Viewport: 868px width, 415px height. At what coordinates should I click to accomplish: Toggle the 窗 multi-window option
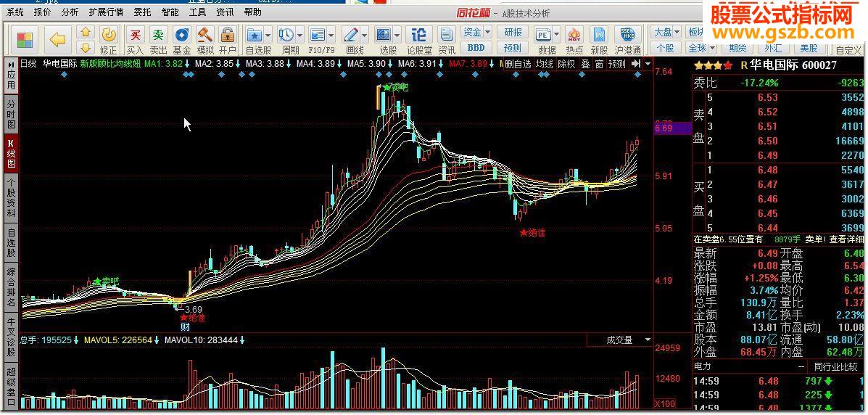click(599, 64)
